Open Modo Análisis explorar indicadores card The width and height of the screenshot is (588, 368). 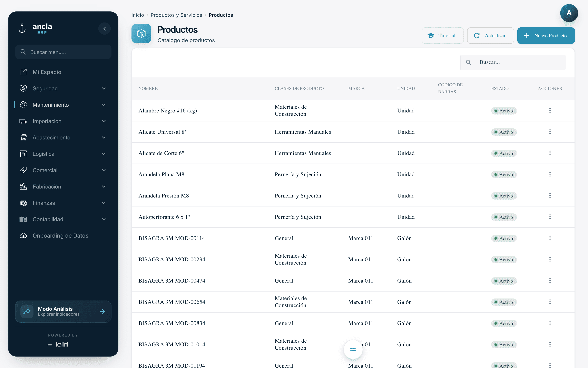click(63, 311)
